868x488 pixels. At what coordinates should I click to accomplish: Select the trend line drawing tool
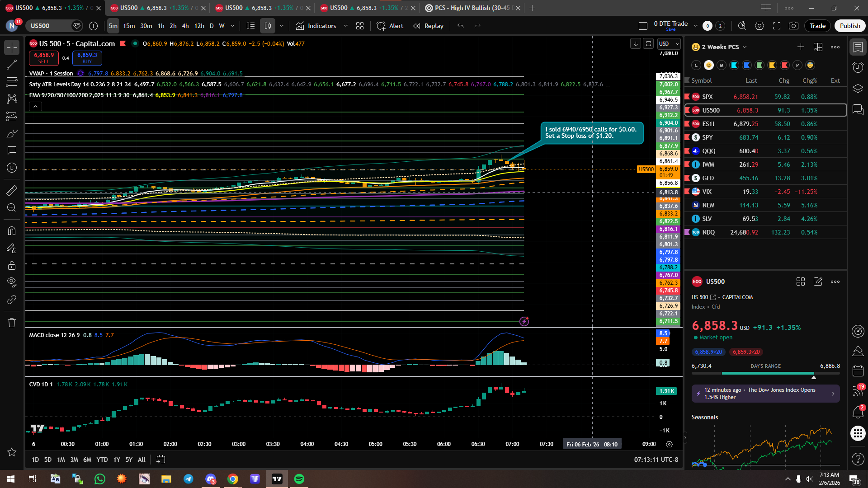(x=12, y=65)
